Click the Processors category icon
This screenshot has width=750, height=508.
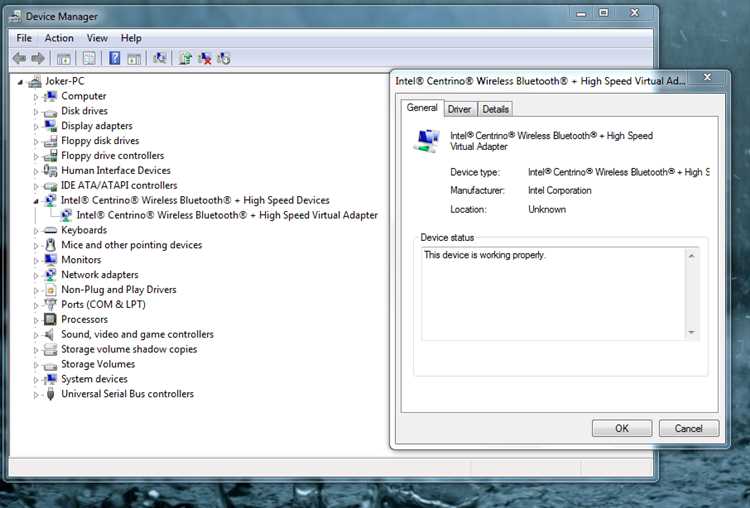coord(50,319)
